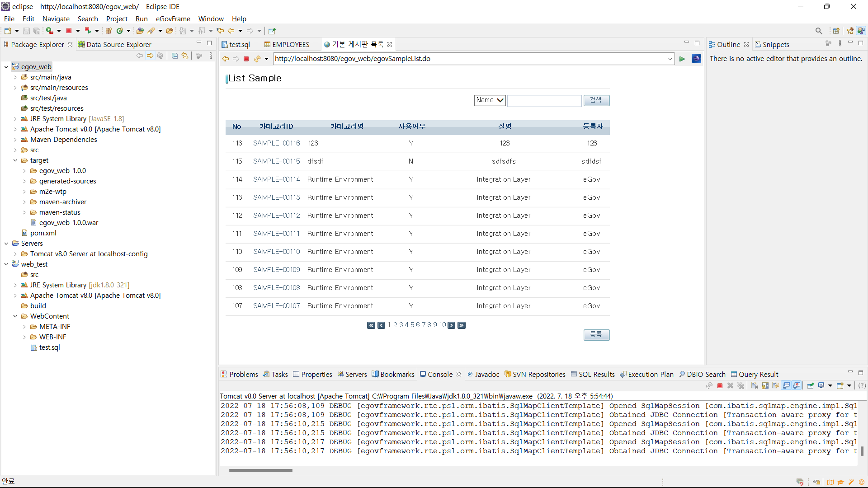
Task: Open the browser URL history dropdown arrow
Action: tap(670, 59)
